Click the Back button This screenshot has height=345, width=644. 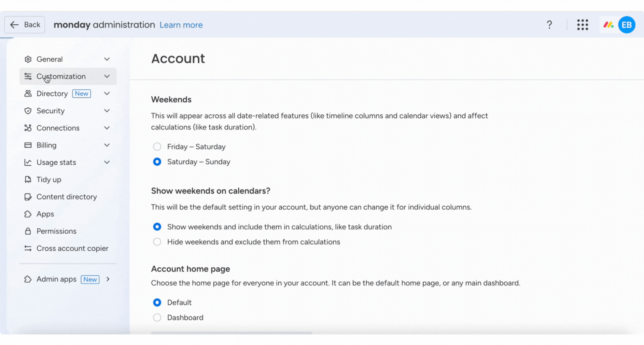[x=25, y=25]
